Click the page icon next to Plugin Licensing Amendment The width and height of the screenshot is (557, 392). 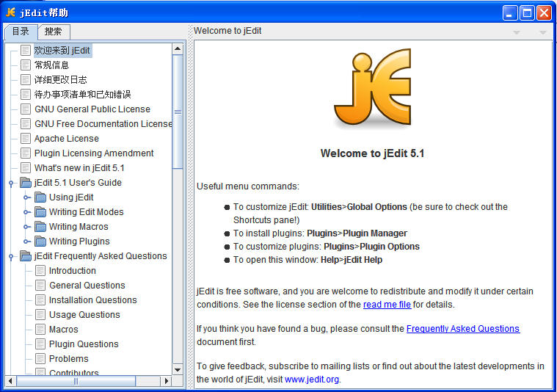[26, 153]
